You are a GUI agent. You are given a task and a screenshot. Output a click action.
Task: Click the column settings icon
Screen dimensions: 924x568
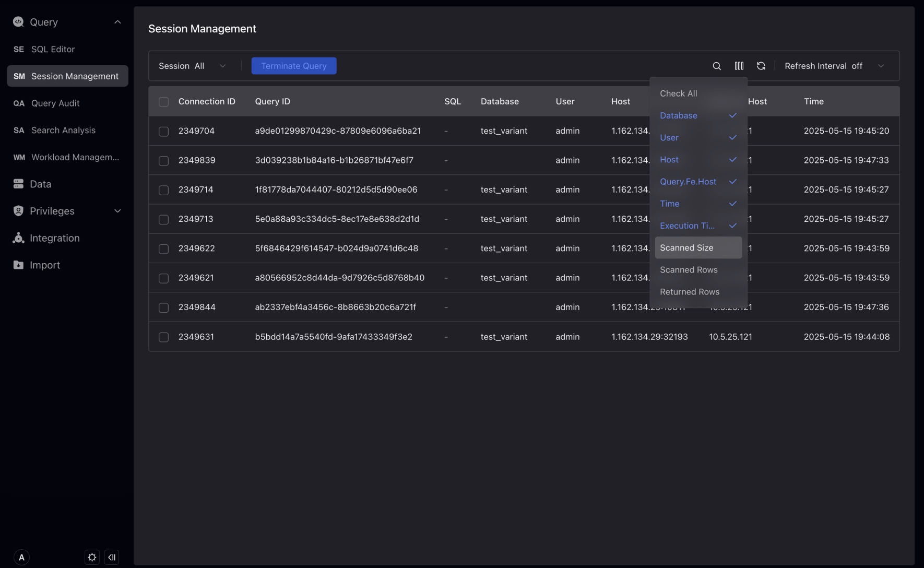tap(739, 66)
